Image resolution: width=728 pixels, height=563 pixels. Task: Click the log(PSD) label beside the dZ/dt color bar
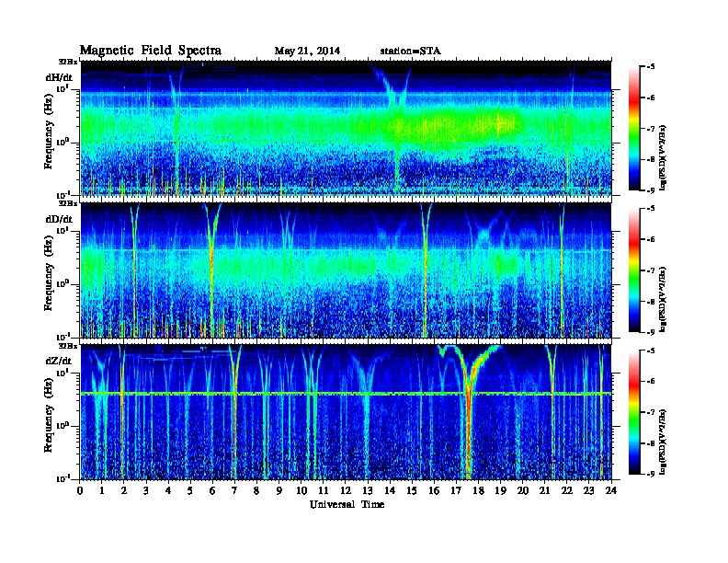pyautogui.click(x=664, y=441)
